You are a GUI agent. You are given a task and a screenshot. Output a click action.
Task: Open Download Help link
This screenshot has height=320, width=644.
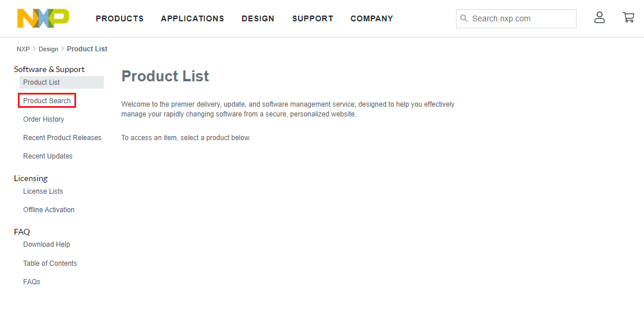point(47,244)
